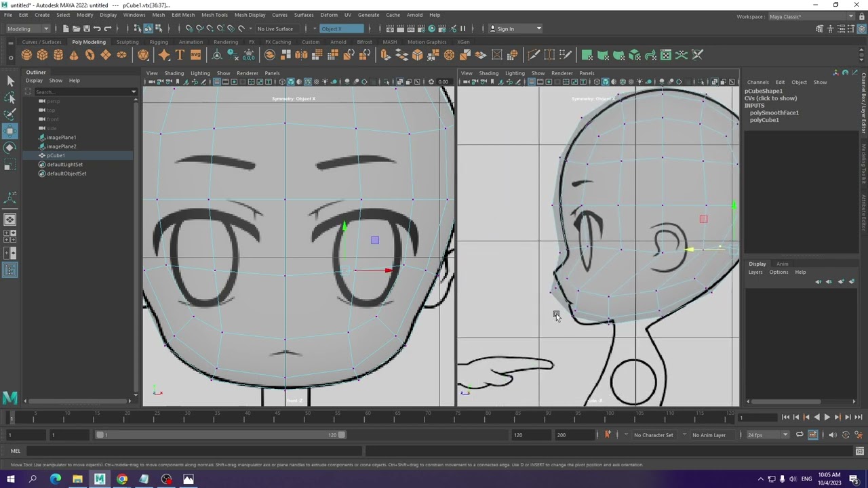Click CVs (click to show) in Channel Box
The height and width of the screenshot is (488, 868).
pyautogui.click(x=770, y=98)
